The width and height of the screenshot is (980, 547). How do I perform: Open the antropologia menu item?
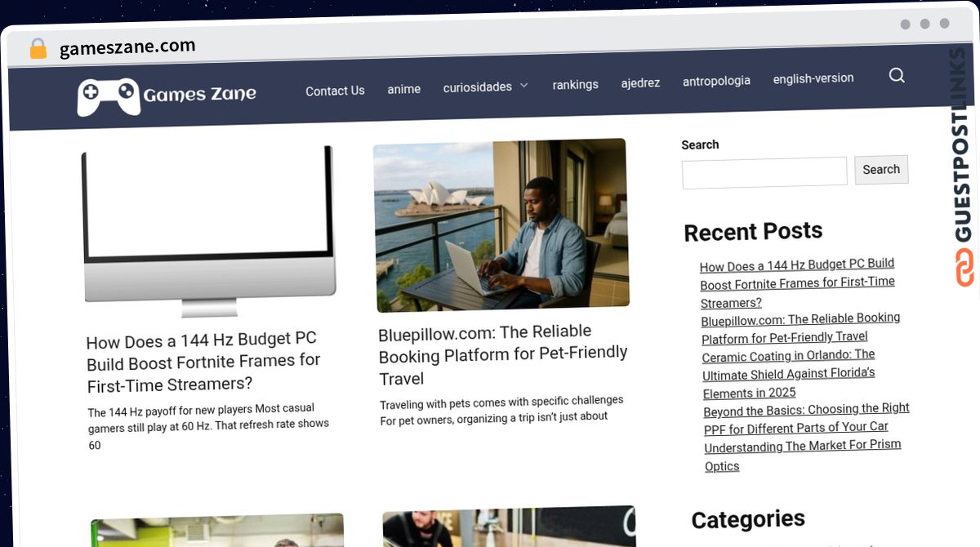coord(716,81)
